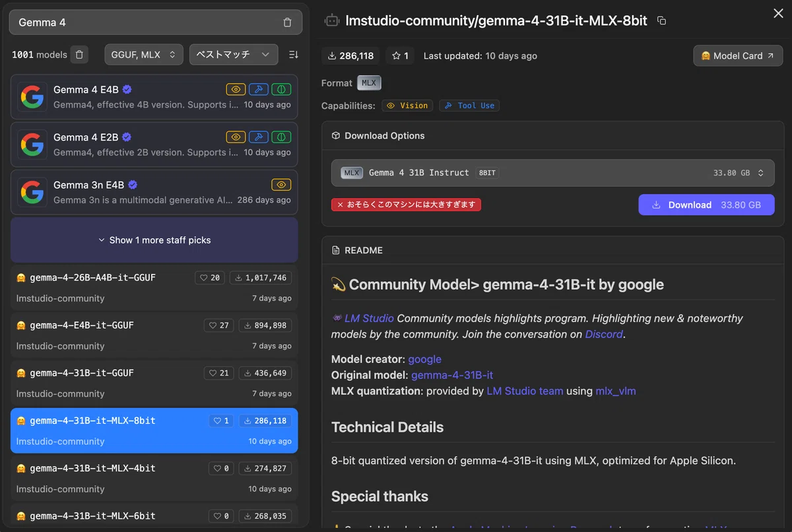Screen dimensions: 792x532
Task: Select gemma-4-26B-A4B-it-GGUF in results
Action: pos(154,288)
